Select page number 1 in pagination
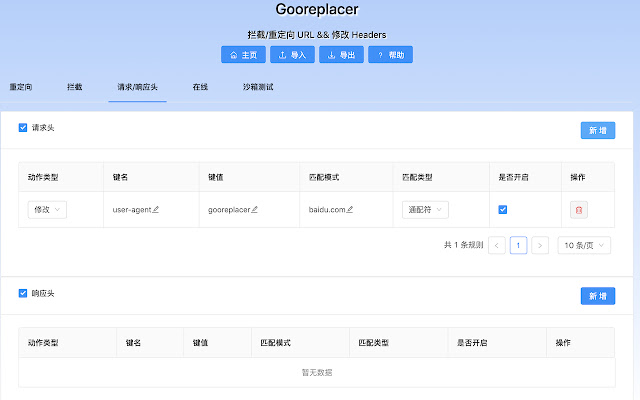The width and height of the screenshot is (640, 400). pyautogui.click(x=518, y=245)
